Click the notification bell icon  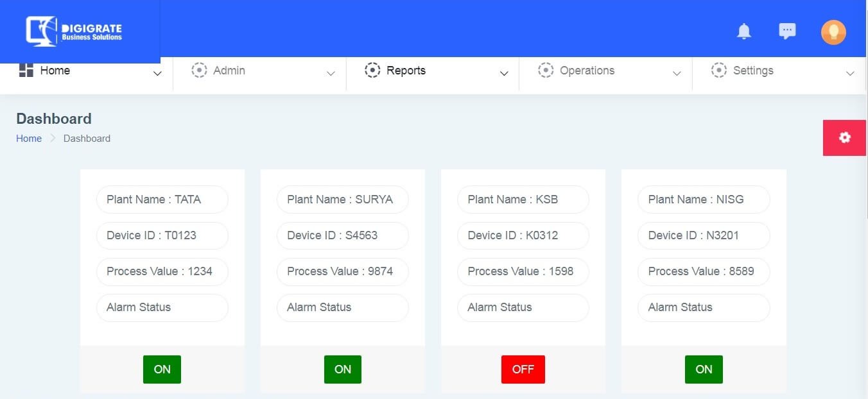pos(744,31)
